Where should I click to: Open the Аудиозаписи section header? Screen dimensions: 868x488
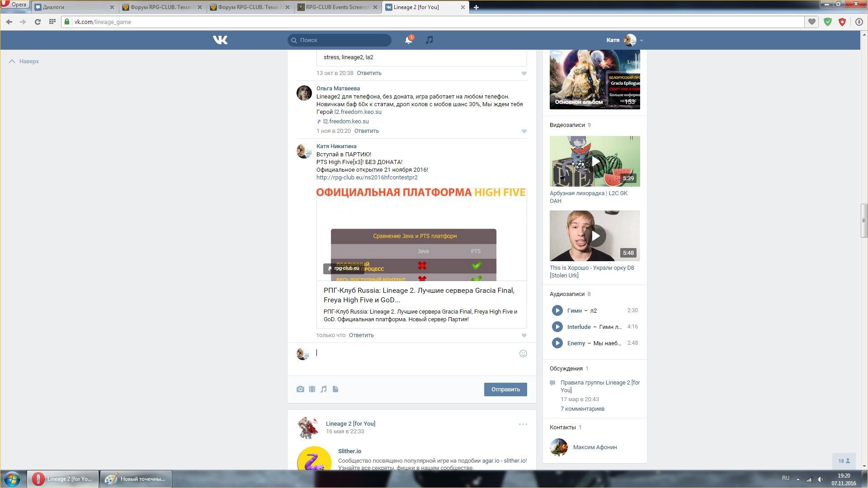click(567, 294)
